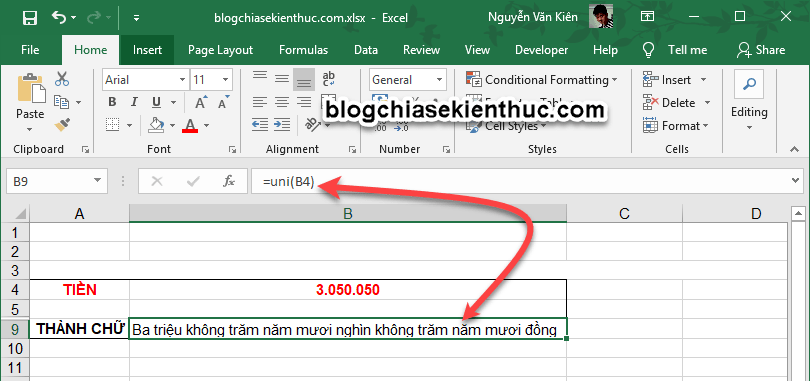Open the Page Layout tab

point(221,50)
